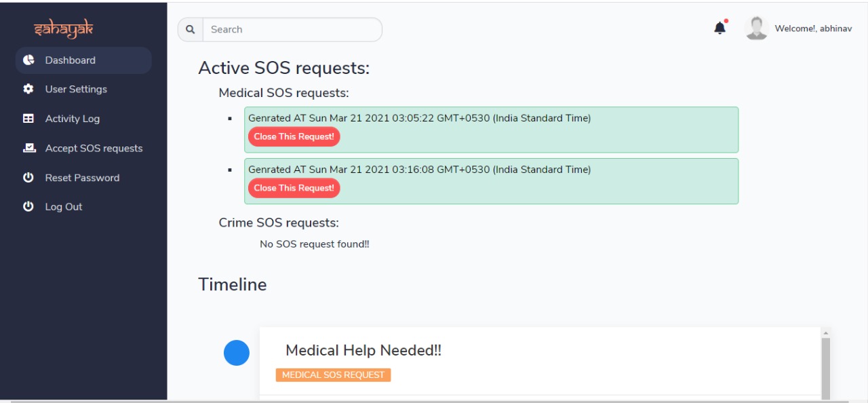Screen dimensions: 868x403
Task: Click the Accept SOS requests icon
Action: (28, 148)
